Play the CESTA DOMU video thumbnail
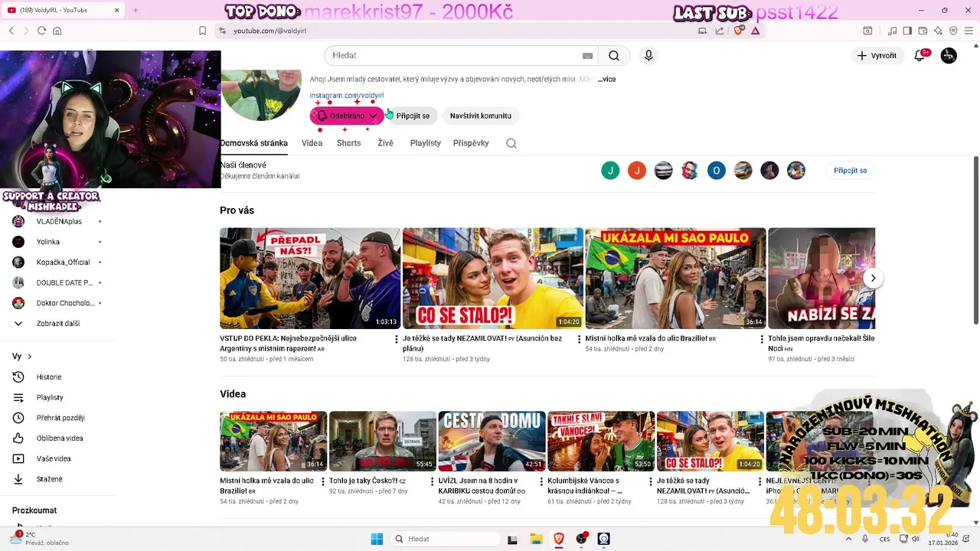 [492, 442]
